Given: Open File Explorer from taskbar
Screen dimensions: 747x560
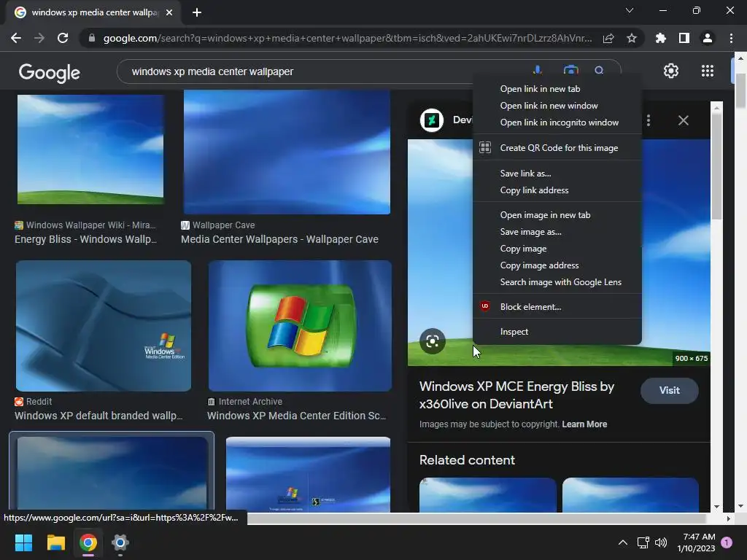Looking at the screenshot, I should (55, 542).
